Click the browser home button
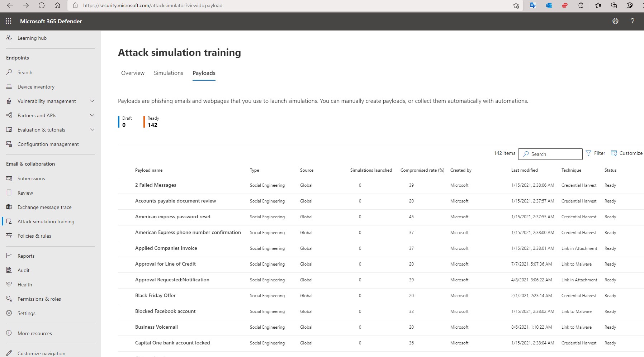The width and height of the screenshot is (644, 357). (57, 5)
